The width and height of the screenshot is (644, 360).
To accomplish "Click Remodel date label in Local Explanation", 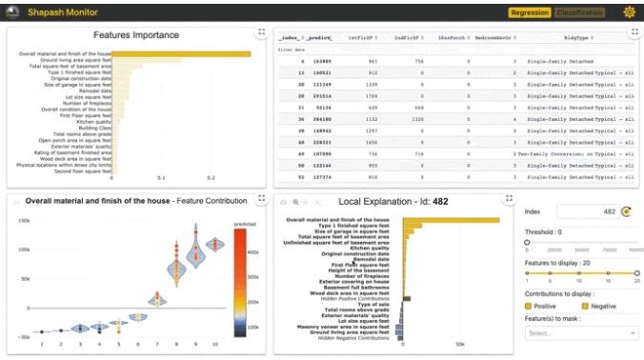I will (372, 259).
